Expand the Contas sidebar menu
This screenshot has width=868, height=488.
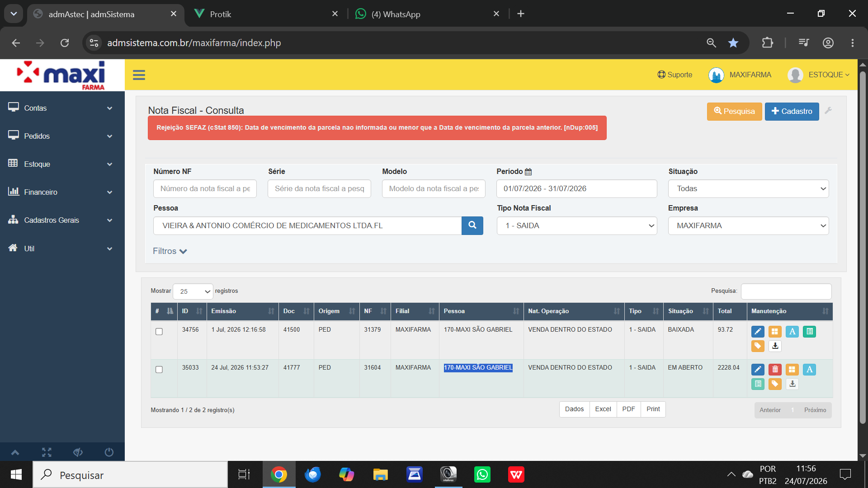(x=62, y=108)
